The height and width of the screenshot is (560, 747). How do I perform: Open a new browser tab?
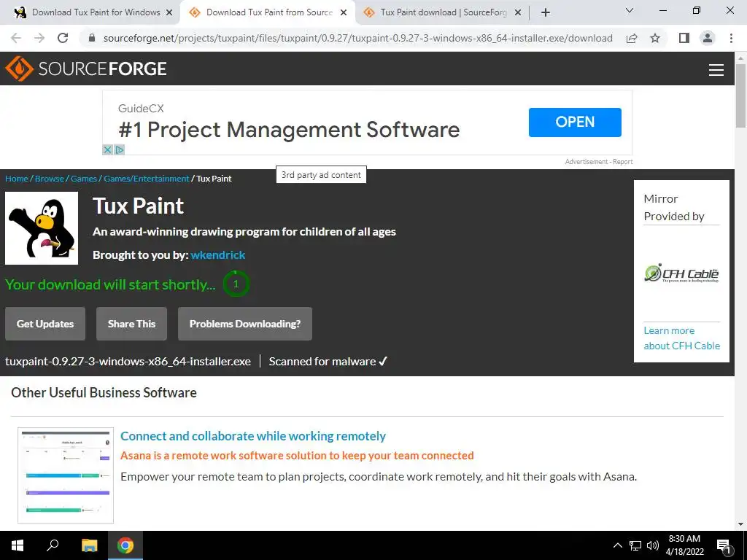click(x=546, y=12)
